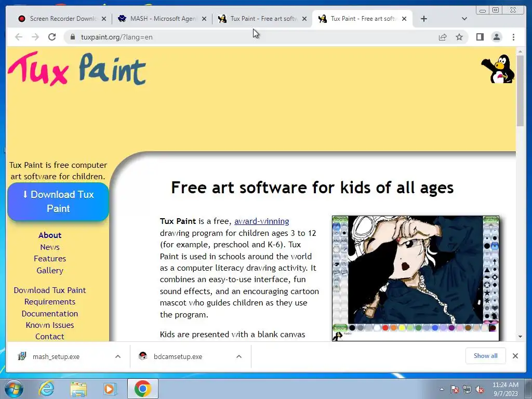
Task: Click the page scrollbar thumb
Action: coord(520,90)
